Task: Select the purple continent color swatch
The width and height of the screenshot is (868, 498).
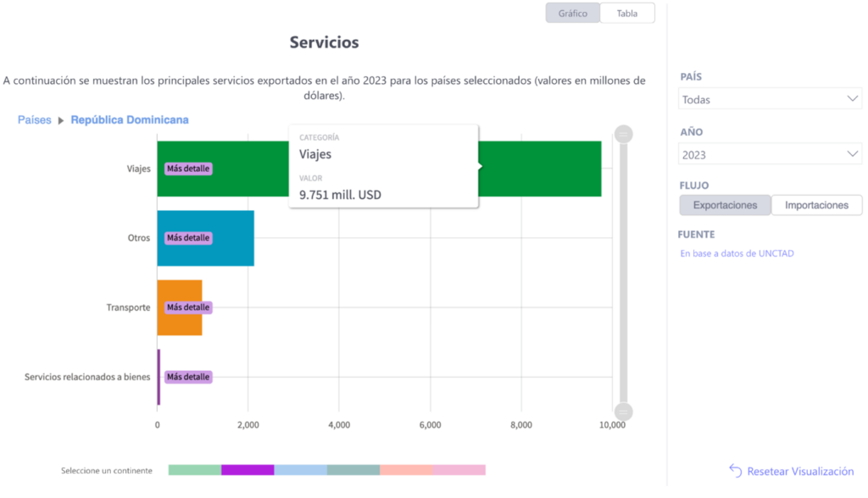Action: 248,470
